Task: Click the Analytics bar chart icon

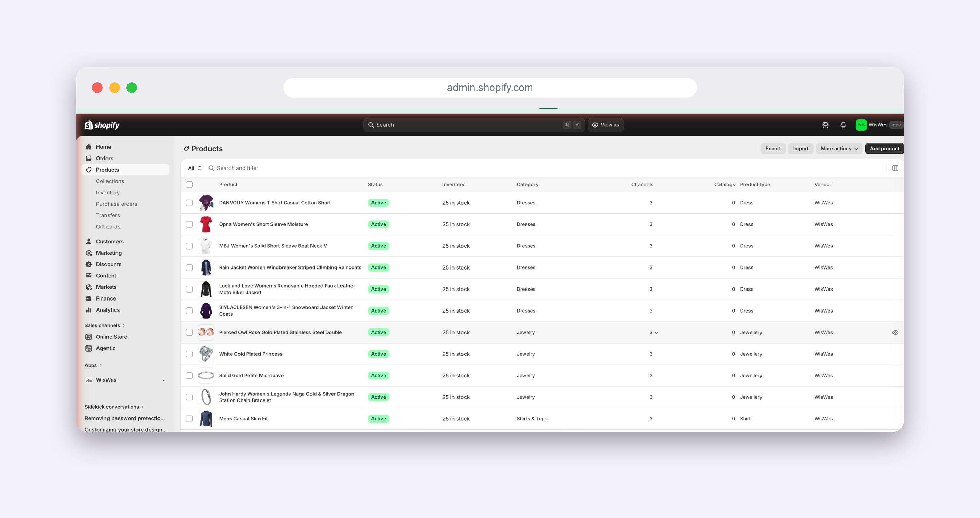Action: 89,310
